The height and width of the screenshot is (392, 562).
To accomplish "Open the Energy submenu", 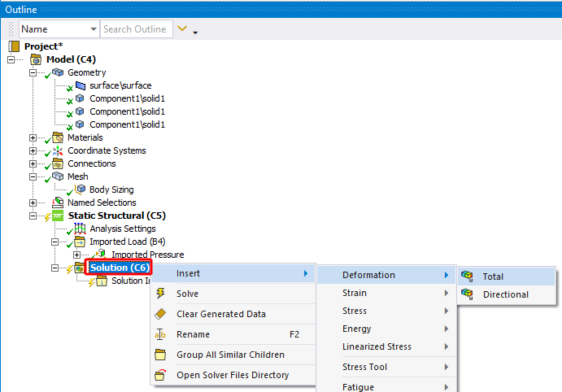I will pyautogui.click(x=386, y=329).
